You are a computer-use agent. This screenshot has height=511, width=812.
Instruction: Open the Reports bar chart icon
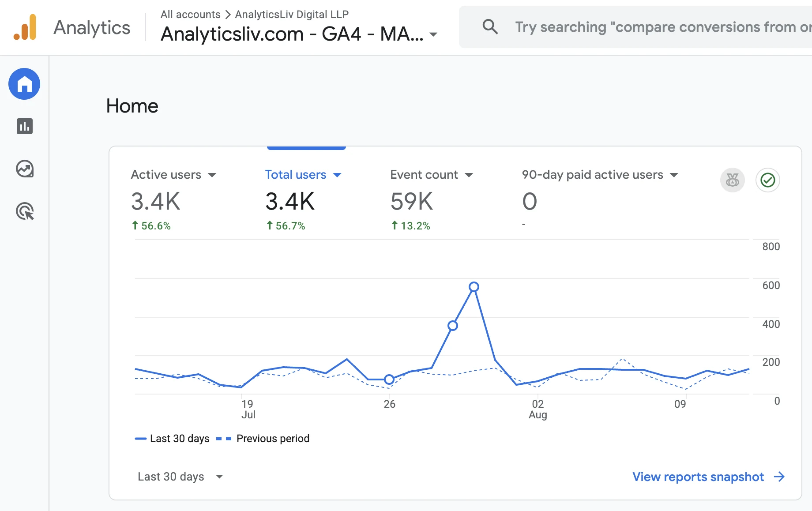tap(25, 126)
